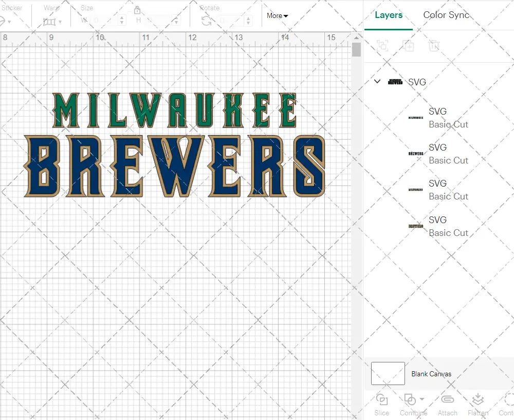Click the Slice tool icon

(382, 399)
